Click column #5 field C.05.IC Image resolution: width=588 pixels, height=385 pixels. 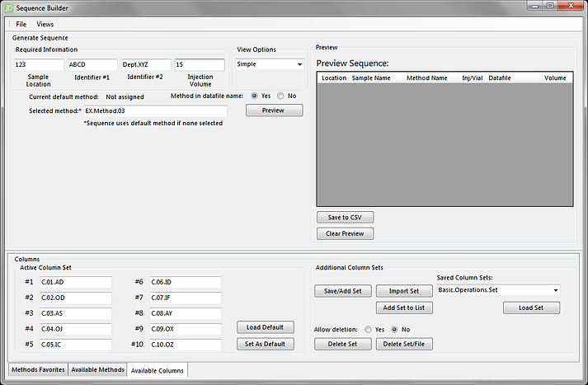coord(76,345)
